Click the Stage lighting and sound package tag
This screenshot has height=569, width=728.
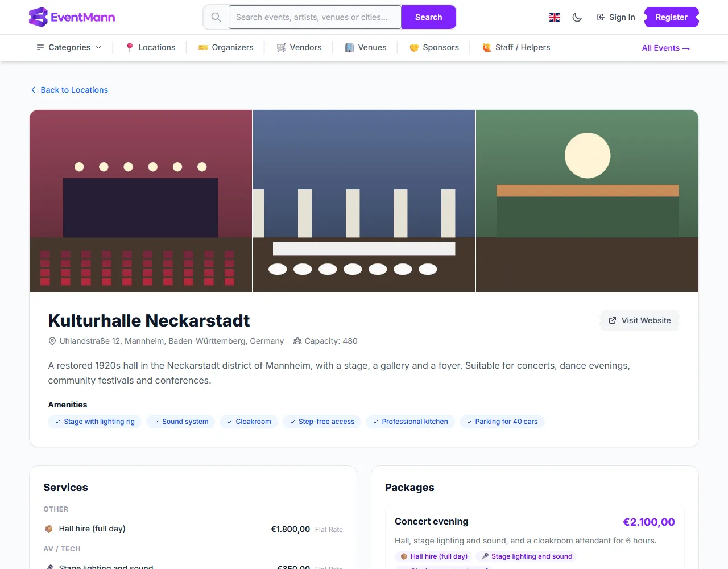click(527, 556)
